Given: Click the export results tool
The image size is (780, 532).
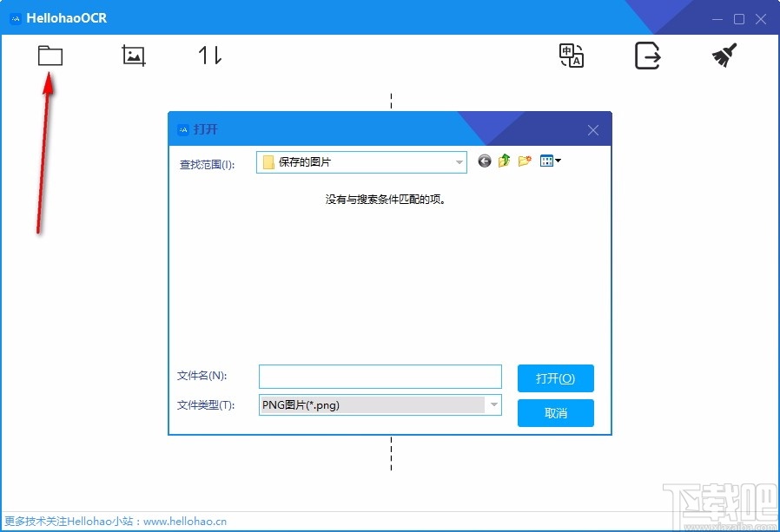Looking at the screenshot, I should pos(648,55).
